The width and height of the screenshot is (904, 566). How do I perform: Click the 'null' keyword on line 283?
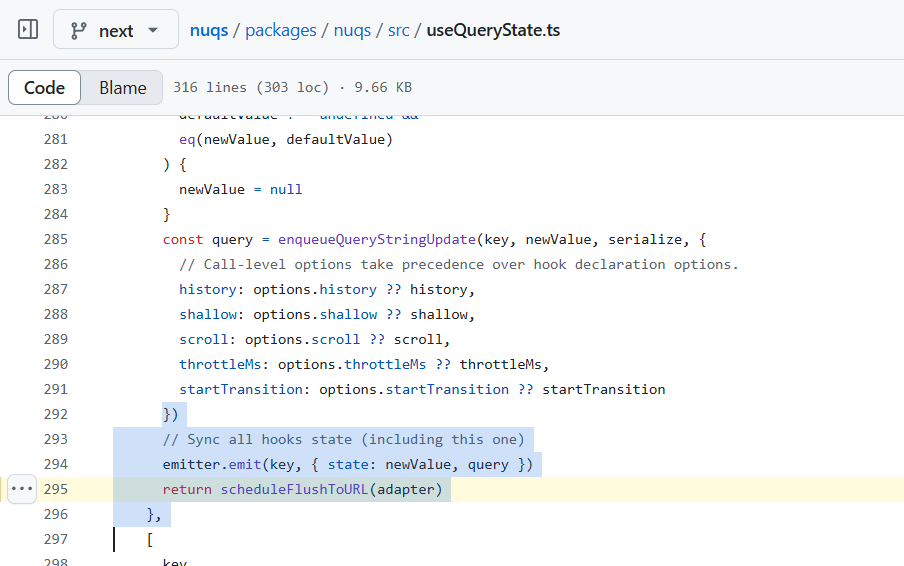(286, 190)
